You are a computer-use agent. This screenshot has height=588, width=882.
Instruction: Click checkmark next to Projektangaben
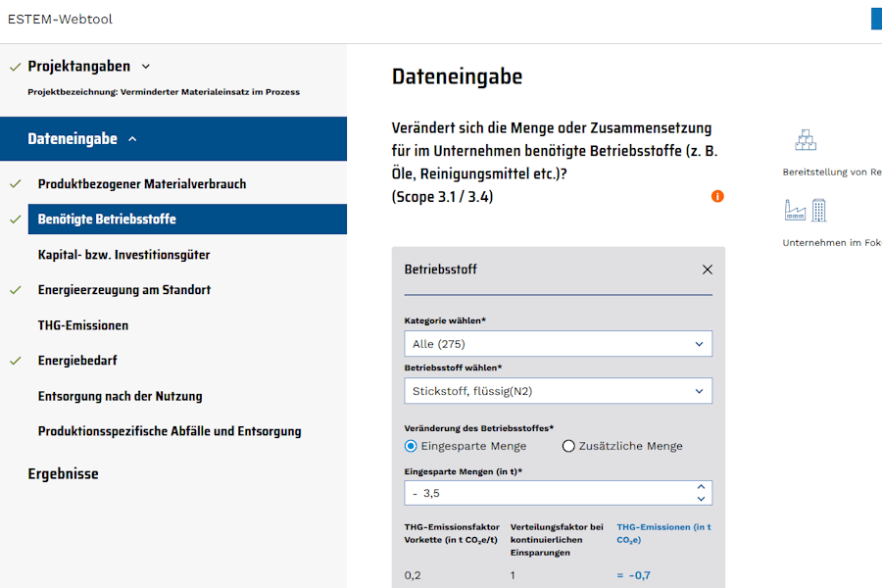[x=15, y=67]
